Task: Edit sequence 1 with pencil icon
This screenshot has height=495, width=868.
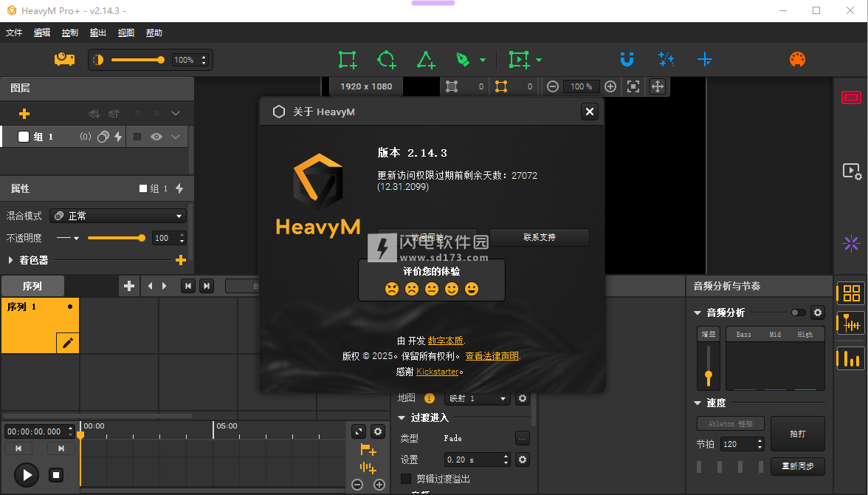Action: coord(68,343)
